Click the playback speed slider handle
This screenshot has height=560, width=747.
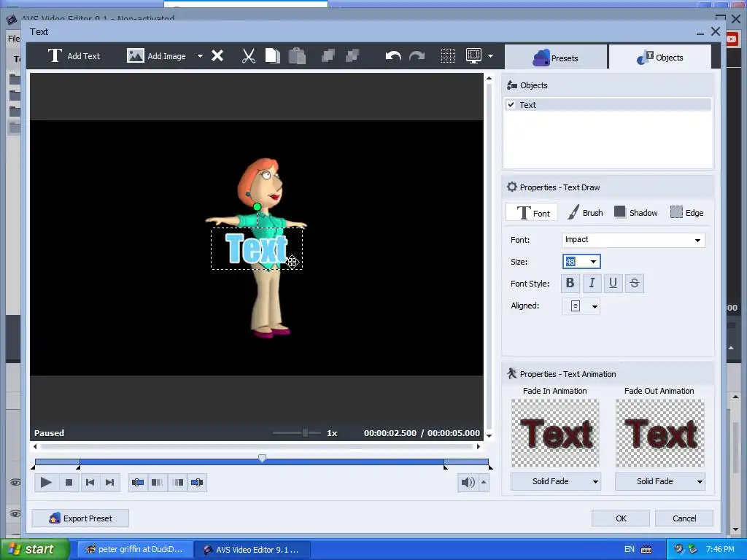(305, 432)
